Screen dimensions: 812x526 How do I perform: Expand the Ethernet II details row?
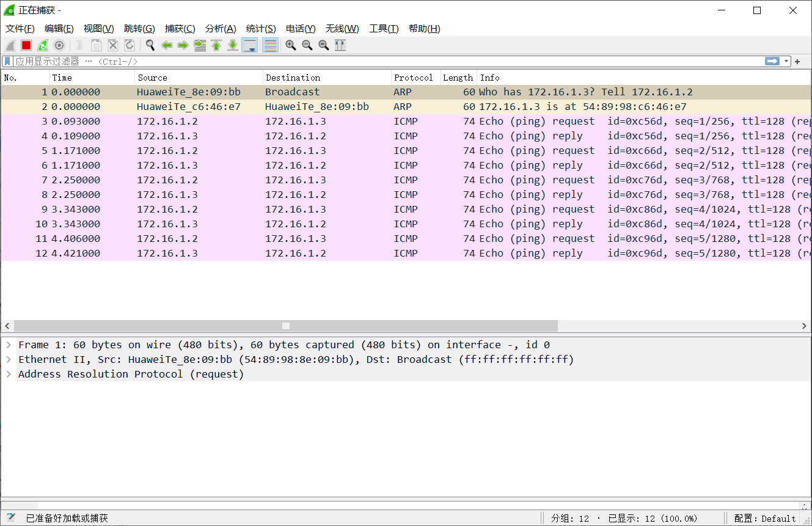[x=9, y=359]
